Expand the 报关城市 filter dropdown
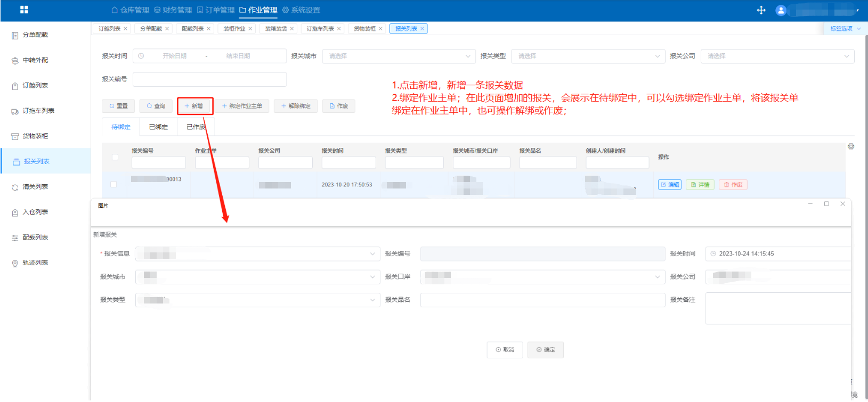The width and height of the screenshot is (868, 402). pyautogui.click(x=399, y=56)
